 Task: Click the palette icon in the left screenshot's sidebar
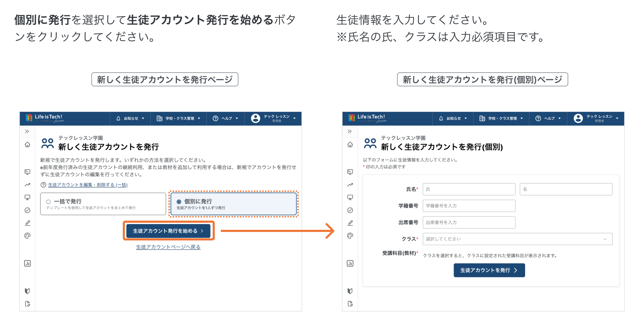click(27, 236)
